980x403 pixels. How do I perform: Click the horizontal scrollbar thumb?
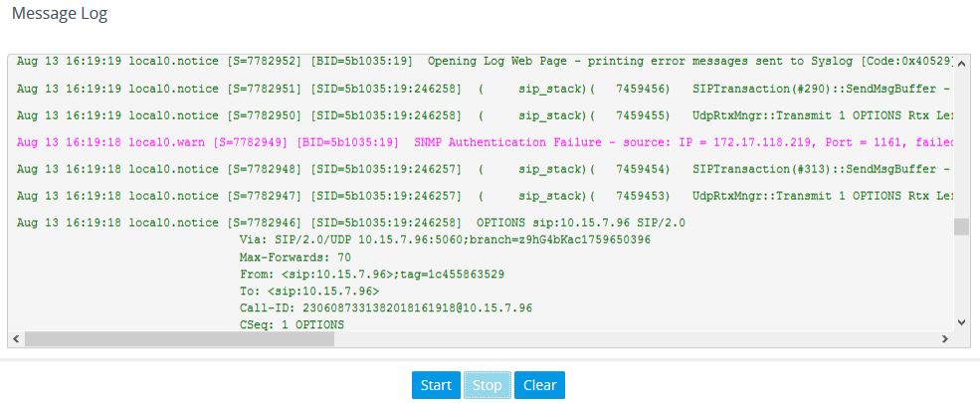179,339
